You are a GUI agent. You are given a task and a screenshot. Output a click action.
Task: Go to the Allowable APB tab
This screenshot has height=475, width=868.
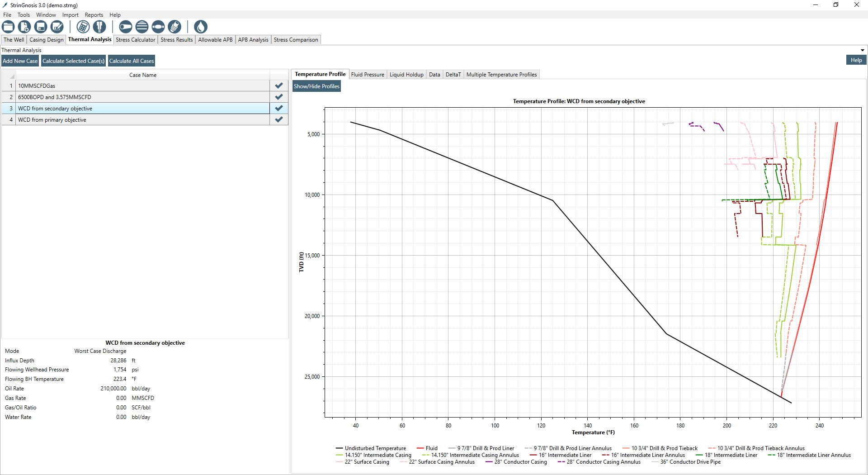215,40
